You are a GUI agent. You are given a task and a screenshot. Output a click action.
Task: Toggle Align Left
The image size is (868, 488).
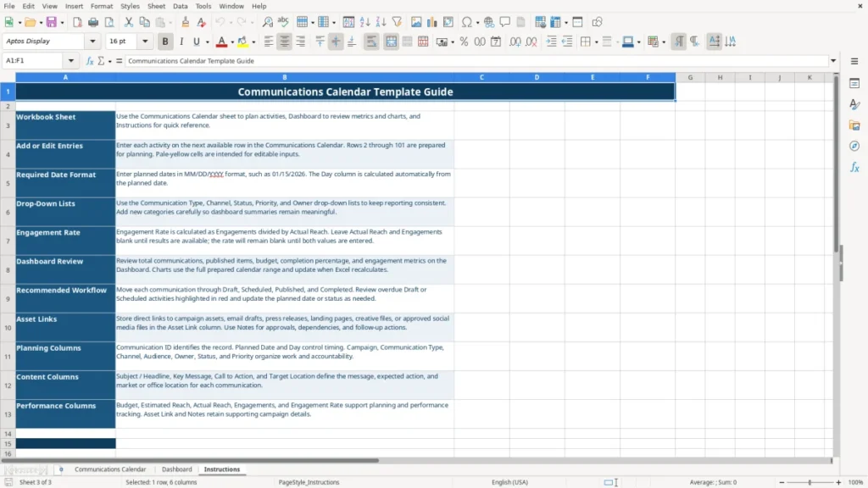point(269,42)
